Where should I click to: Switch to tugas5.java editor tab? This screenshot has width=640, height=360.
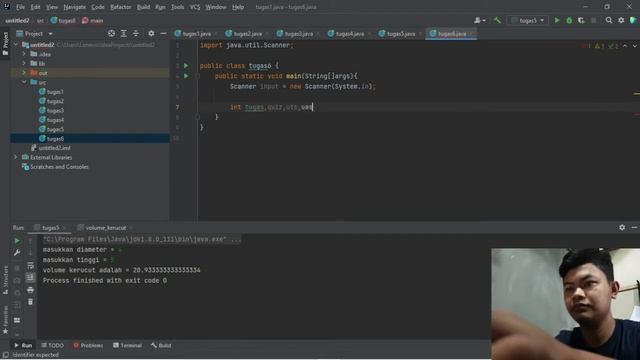coord(400,33)
